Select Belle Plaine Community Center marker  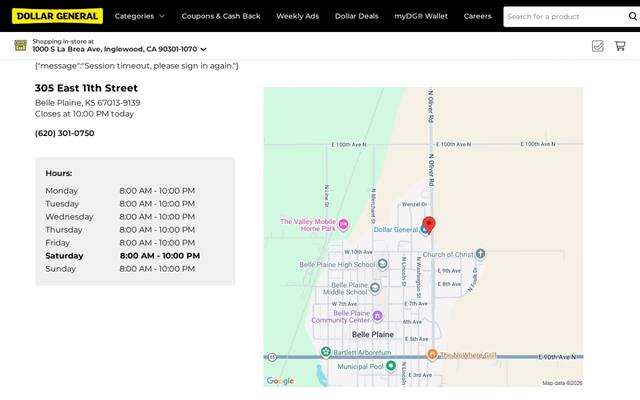pos(378,316)
